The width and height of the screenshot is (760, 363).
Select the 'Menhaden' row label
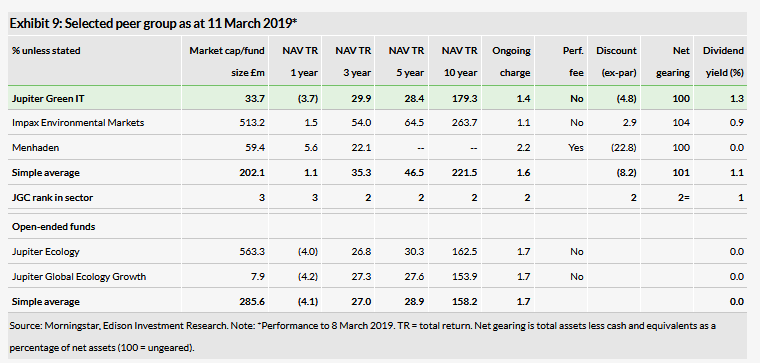coord(35,148)
